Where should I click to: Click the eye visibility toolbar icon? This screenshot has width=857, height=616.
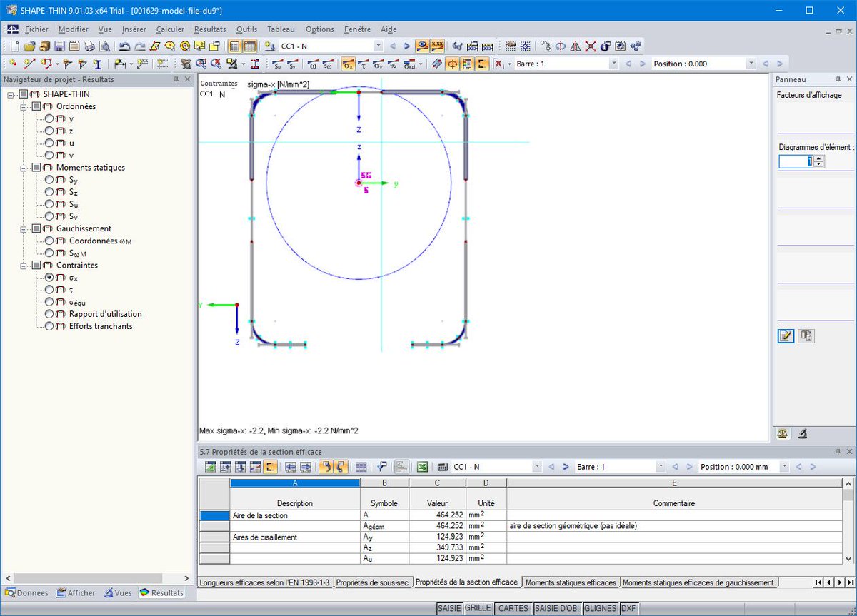pos(422,46)
